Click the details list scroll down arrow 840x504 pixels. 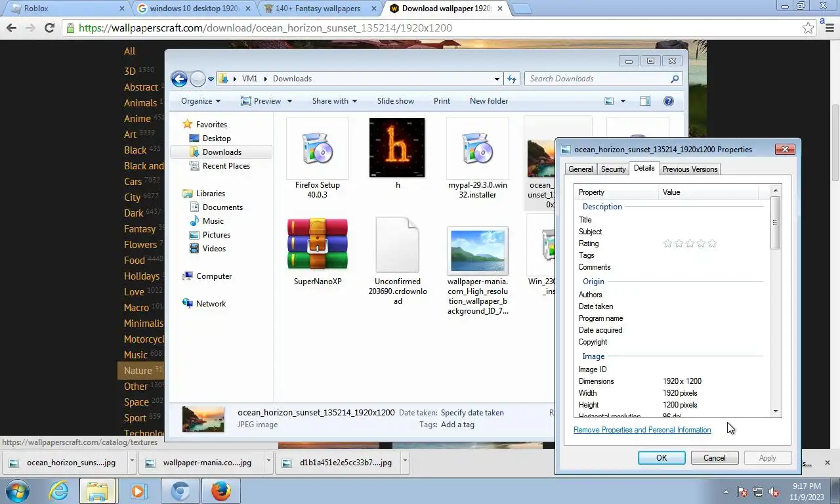click(775, 411)
